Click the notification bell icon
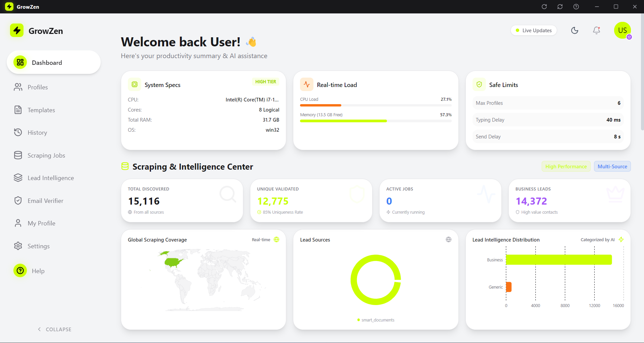This screenshot has height=343, width=644. (x=596, y=30)
